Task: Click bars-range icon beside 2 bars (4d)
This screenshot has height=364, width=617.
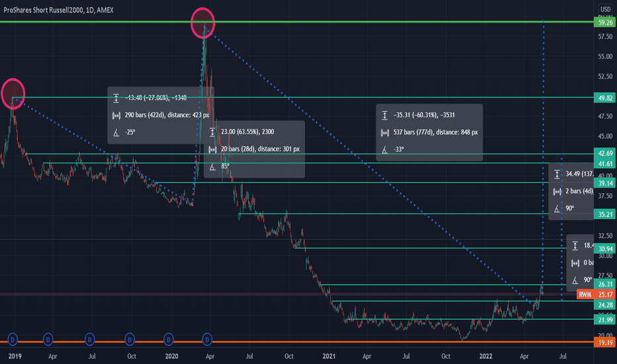Action: coord(557,191)
